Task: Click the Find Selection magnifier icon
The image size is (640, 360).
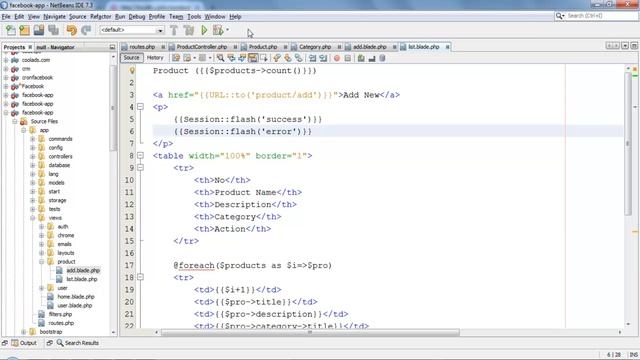Action: [x=220, y=58]
